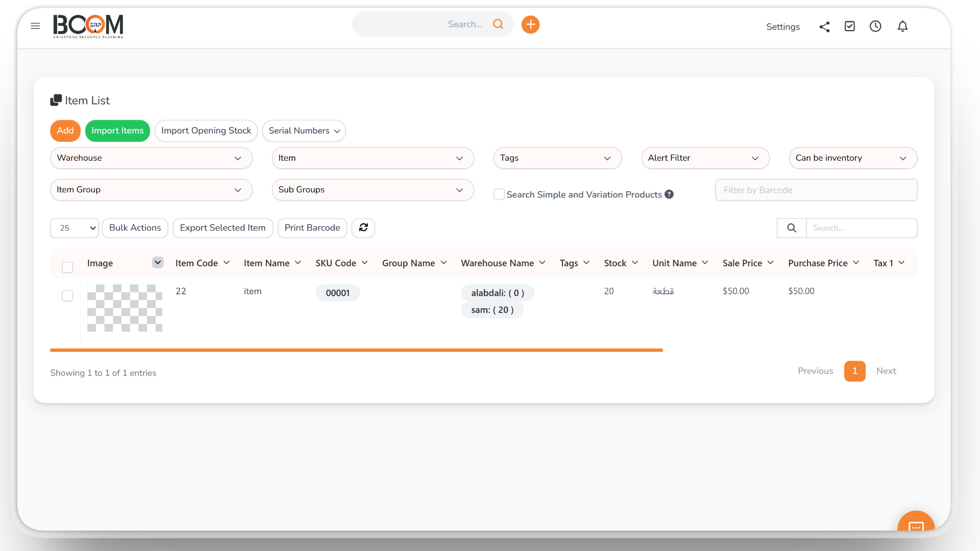Sort by Stock column header
Viewport: 980px width, 551px height.
[x=621, y=263]
